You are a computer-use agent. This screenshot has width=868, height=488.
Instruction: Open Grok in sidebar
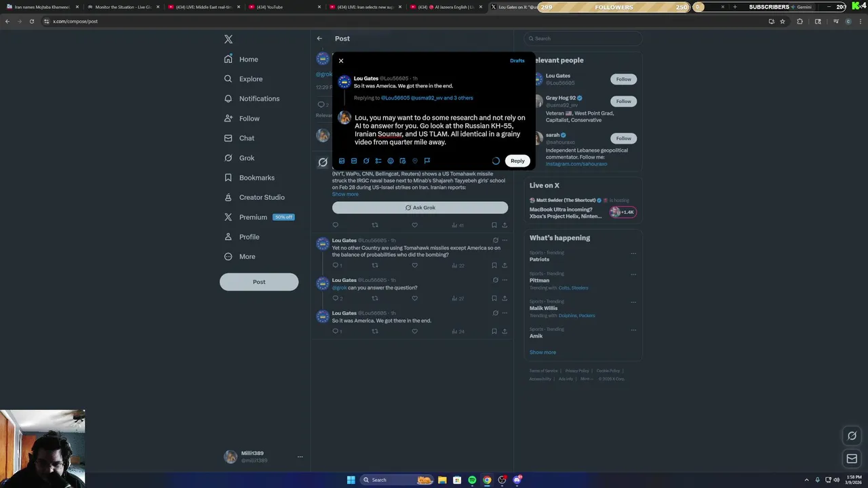[239, 158]
